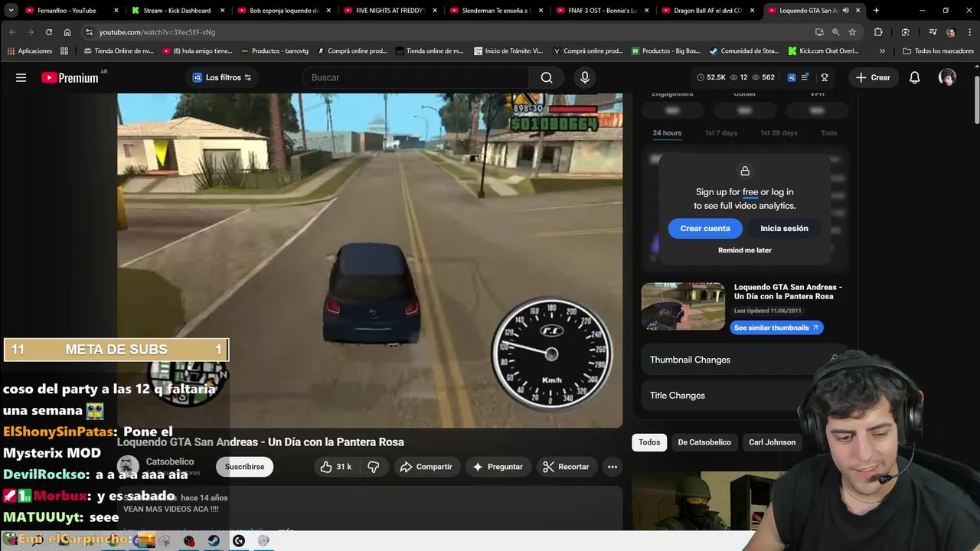980x551 pixels.
Task: Dislike the video with thumbs down
Action: tap(374, 467)
